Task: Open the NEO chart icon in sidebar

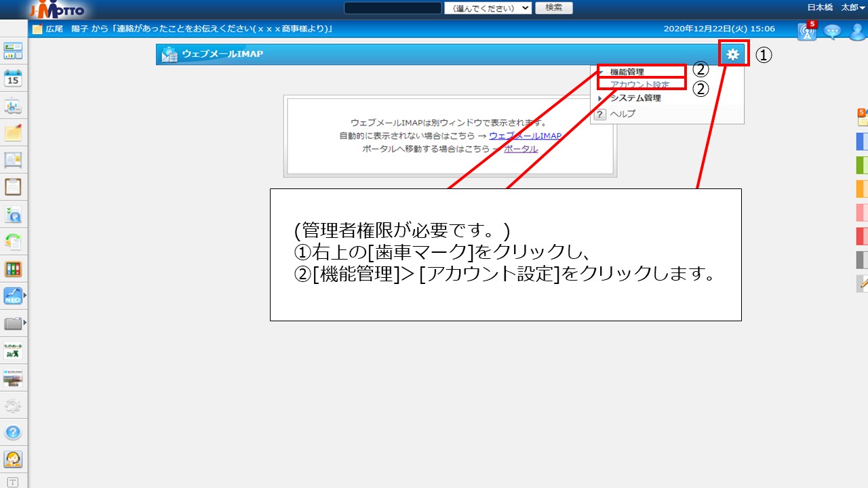Action: [14, 296]
